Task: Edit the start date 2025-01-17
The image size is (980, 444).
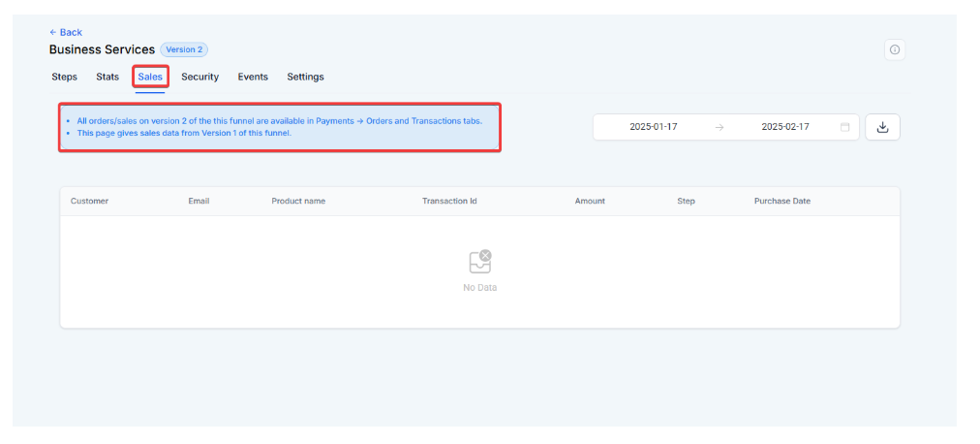Action: coord(654,127)
